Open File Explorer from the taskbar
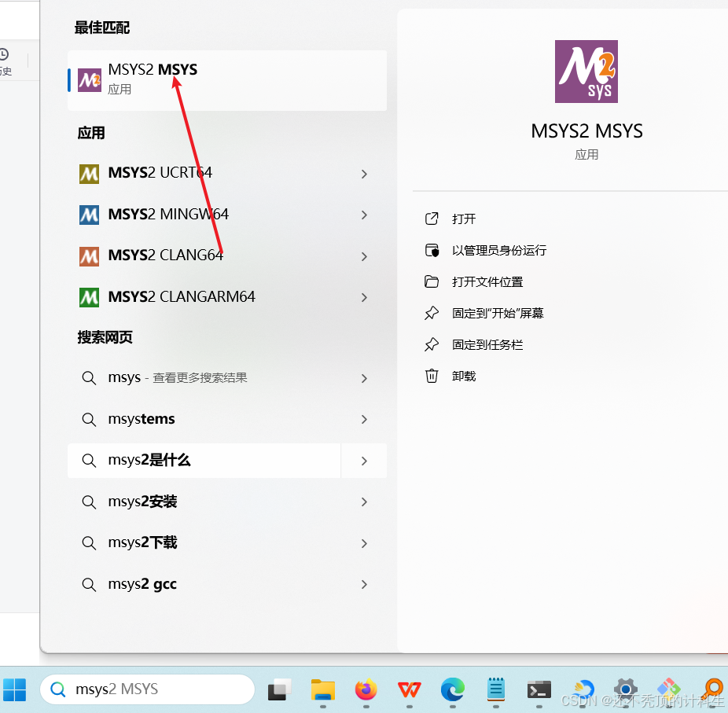728x713 pixels. [322, 689]
